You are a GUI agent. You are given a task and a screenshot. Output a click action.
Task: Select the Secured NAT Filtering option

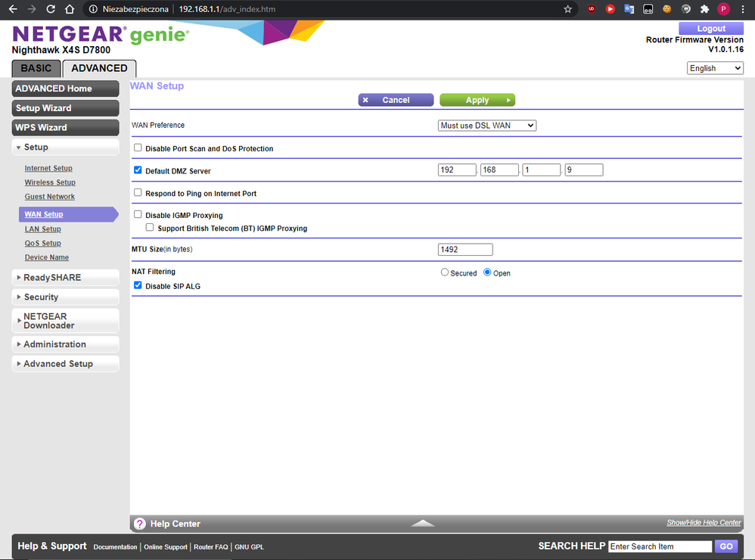tap(445, 272)
